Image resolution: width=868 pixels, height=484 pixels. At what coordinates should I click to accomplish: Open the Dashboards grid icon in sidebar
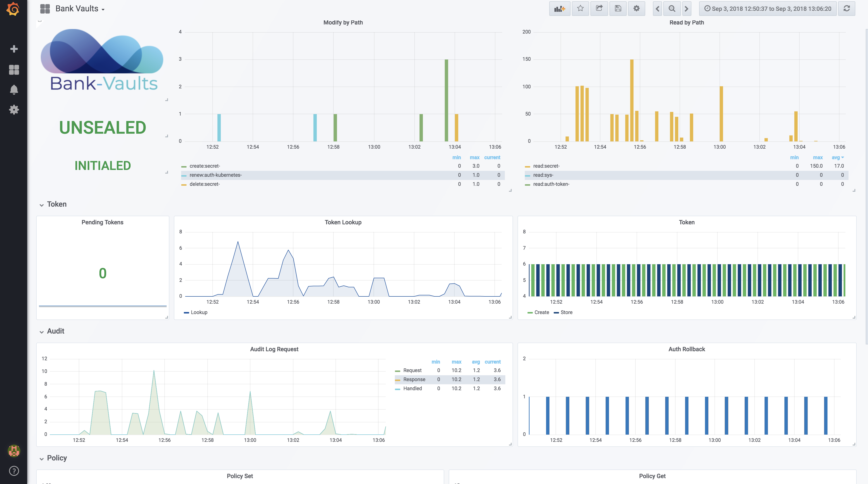pos(14,70)
